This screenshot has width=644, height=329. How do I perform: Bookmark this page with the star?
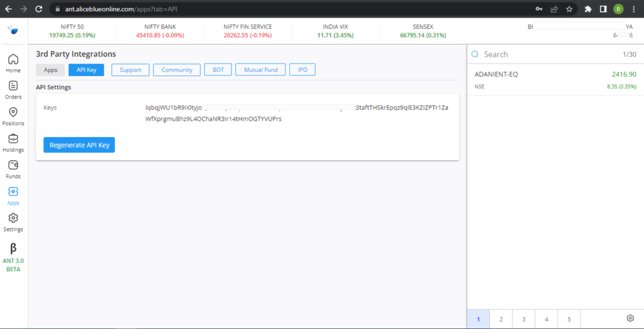[569, 9]
